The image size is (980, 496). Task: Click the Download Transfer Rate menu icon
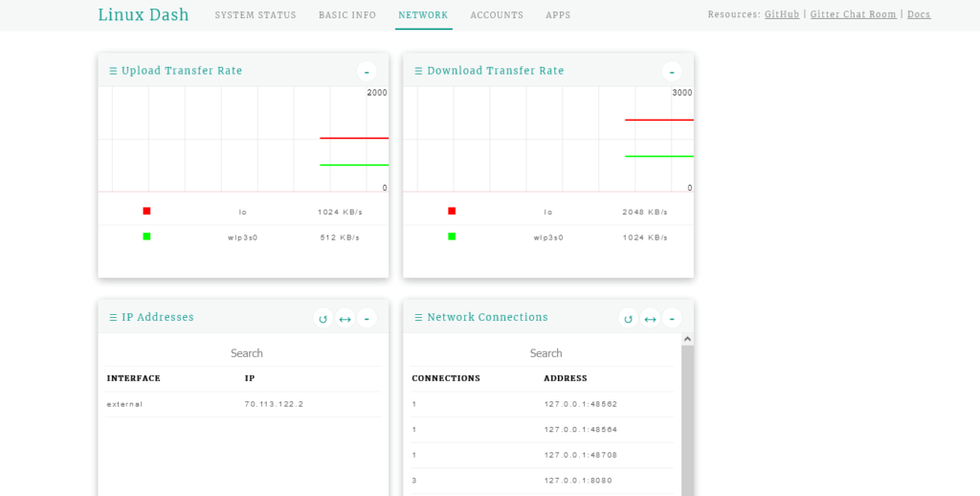coord(419,71)
